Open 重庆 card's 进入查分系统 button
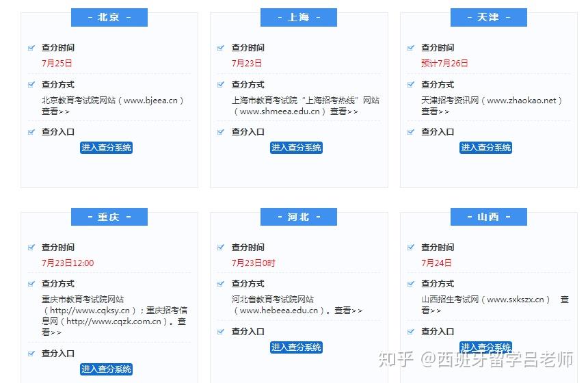 106,369
